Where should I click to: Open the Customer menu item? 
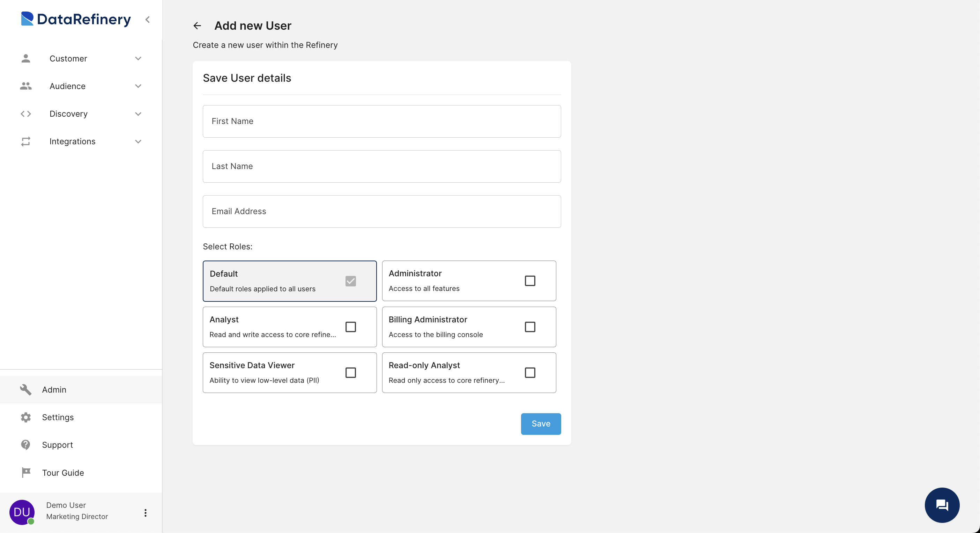pos(81,58)
